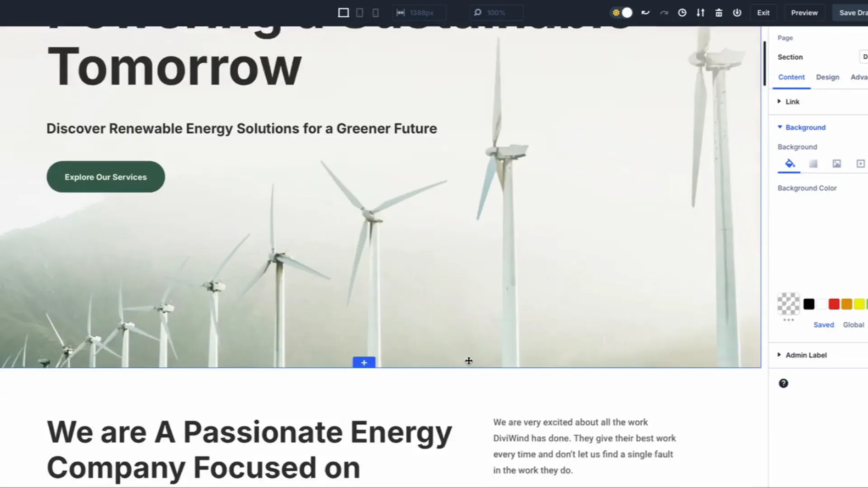The height and width of the screenshot is (488, 868).
Task: Select background gradient tab icon
Action: coord(813,164)
